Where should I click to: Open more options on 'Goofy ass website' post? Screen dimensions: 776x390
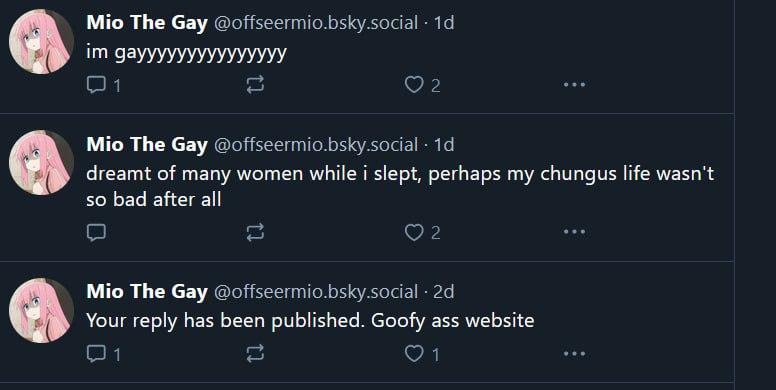click(x=574, y=353)
